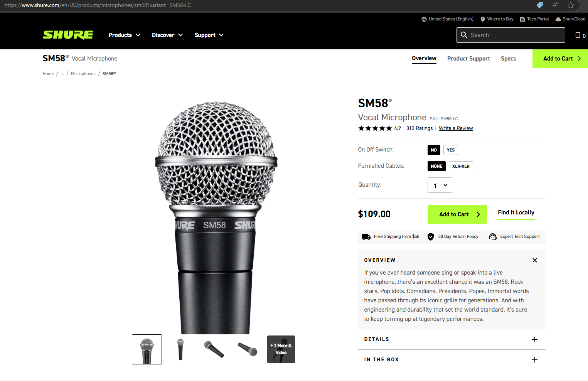The width and height of the screenshot is (588, 381).
Task: Click the ShureCloud cloud icon
Action: pos(558,19)
